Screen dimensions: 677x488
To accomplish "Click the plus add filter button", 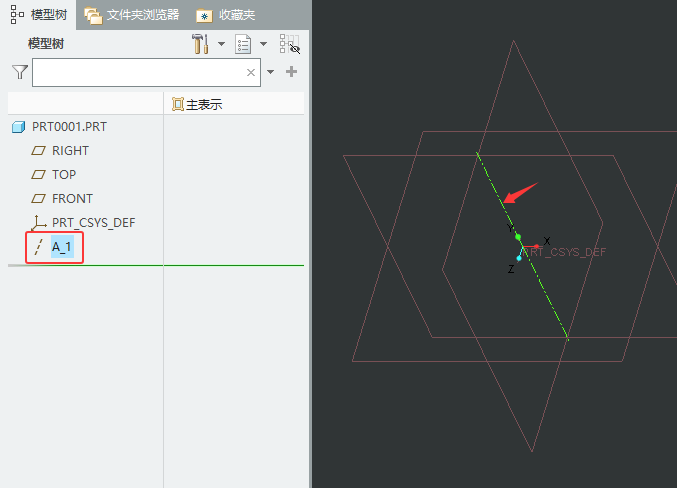I will coord(291,71).
